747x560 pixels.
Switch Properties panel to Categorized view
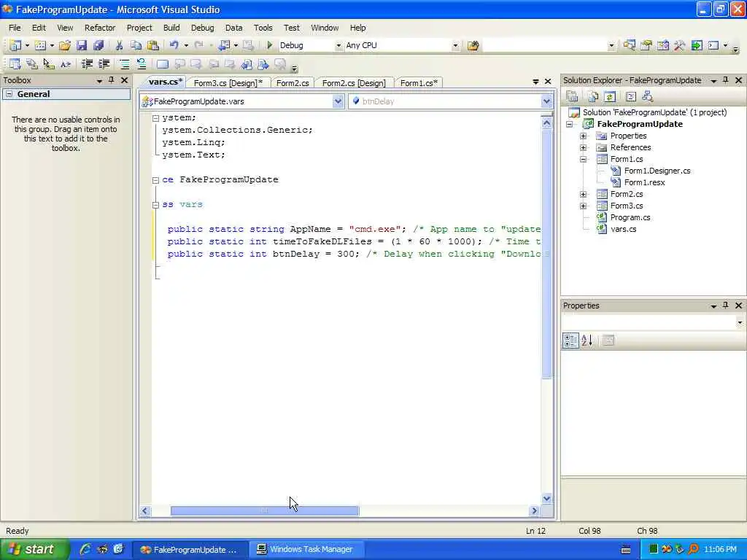tap(570, 340)
